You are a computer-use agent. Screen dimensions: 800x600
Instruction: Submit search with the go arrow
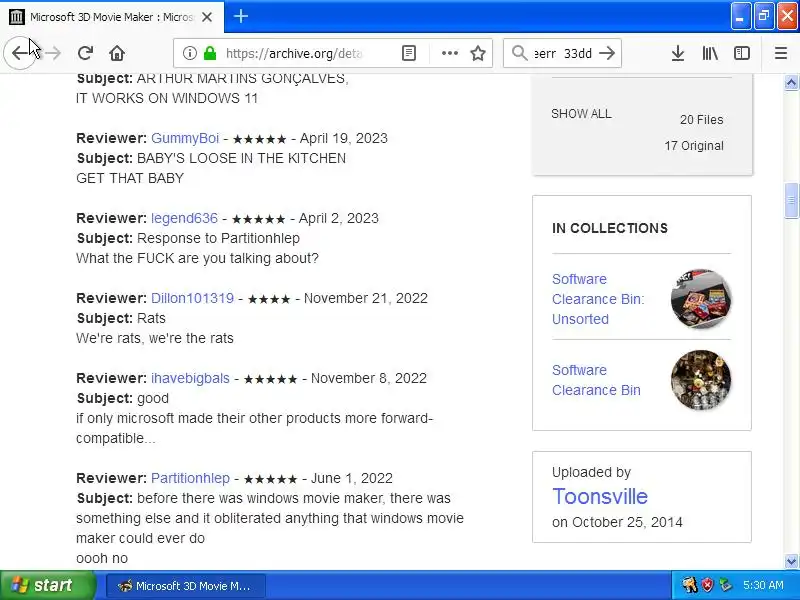(607, 53)
